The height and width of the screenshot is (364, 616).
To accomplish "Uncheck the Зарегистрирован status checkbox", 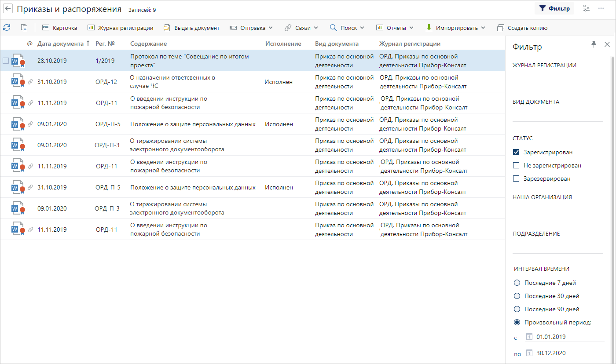I will click(517, 153).
